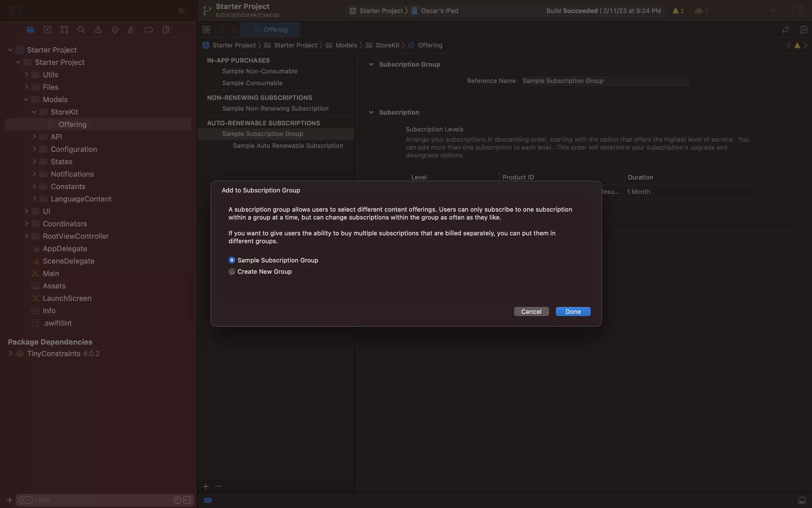Select the Sample Subscription Group radio button

click(232, 260)
